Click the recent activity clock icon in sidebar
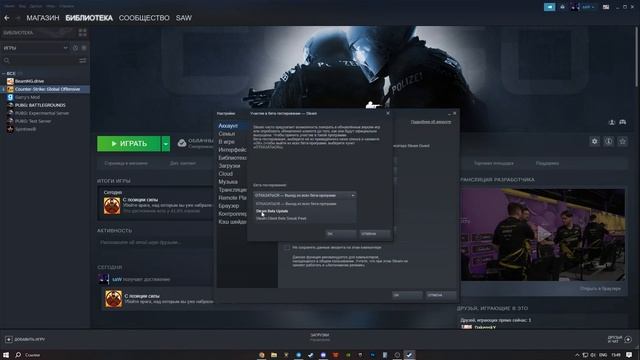 (76, 48)
